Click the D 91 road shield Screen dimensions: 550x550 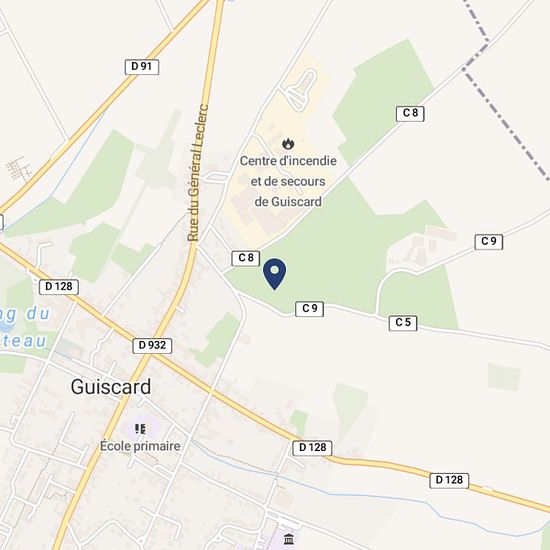click(142, 67)
